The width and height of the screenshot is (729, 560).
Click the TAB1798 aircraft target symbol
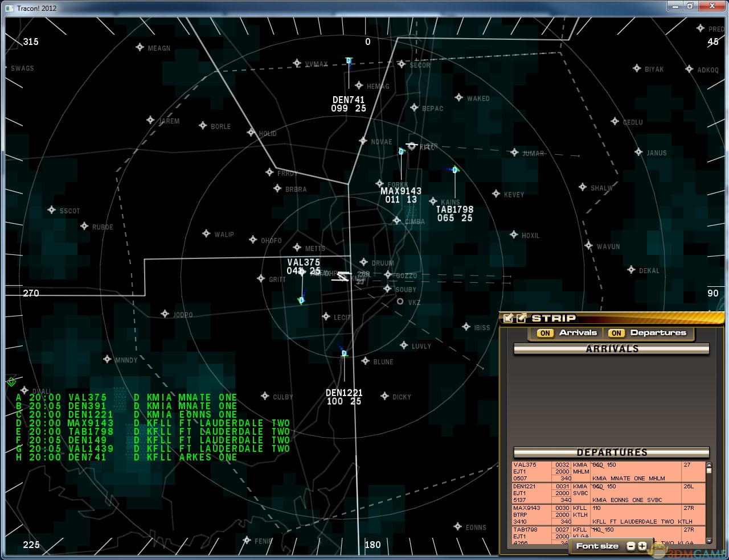[x=454, y=170]
